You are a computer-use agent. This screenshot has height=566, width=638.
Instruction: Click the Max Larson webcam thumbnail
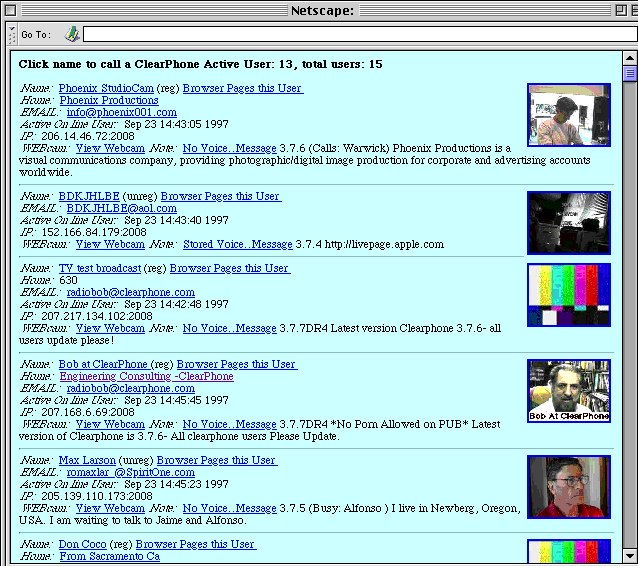pos(569,487)
